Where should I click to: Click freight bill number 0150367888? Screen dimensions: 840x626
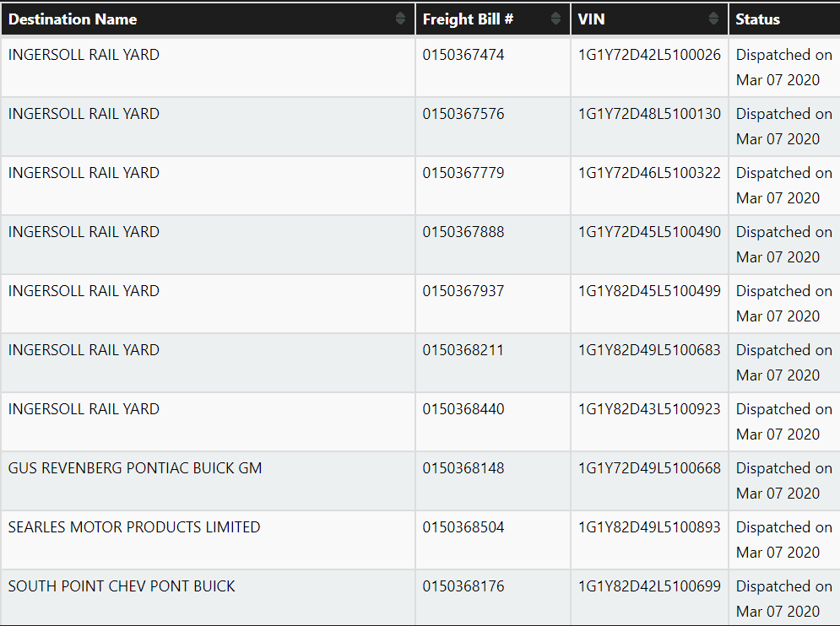pyautogui.click(x=463, y=232)
